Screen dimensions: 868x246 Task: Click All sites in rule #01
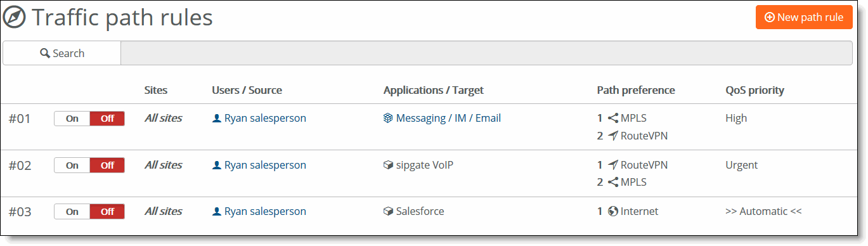[x=163, y=118]
